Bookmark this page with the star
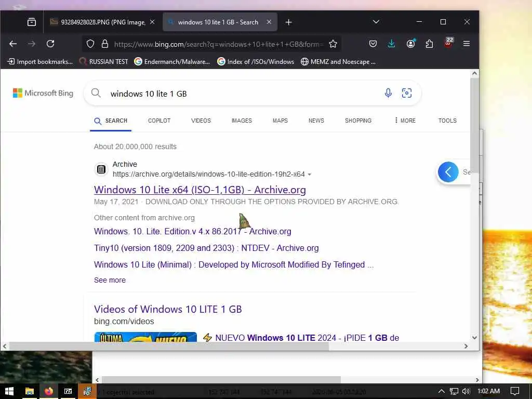This screenshot has width=532, height=399. tap(333, 44)
